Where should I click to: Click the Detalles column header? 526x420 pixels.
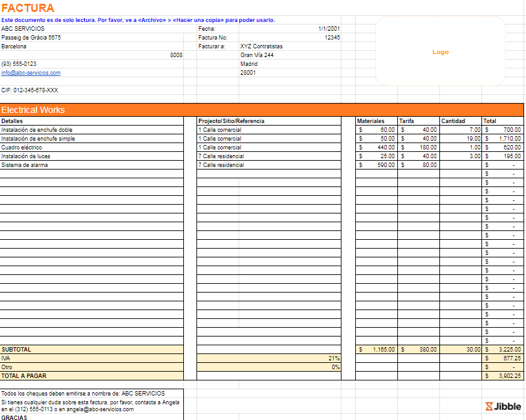[13, 121]
